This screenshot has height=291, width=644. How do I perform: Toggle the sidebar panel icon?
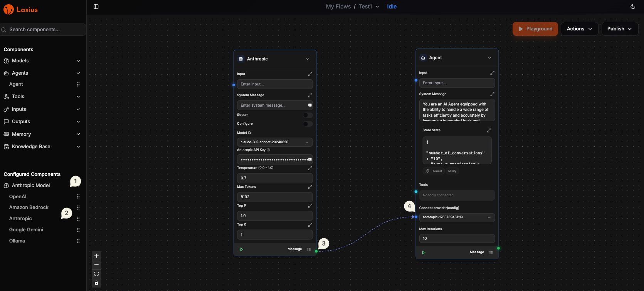click(x=96, y=7)
